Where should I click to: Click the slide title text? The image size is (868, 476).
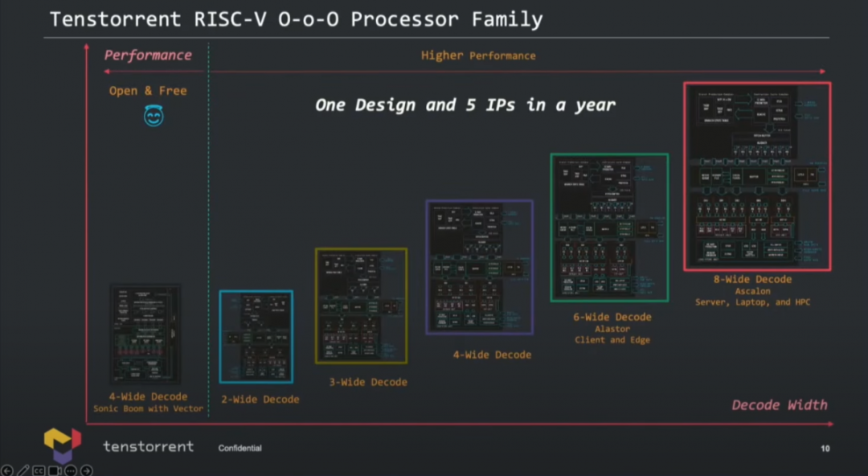coord(296,19)
